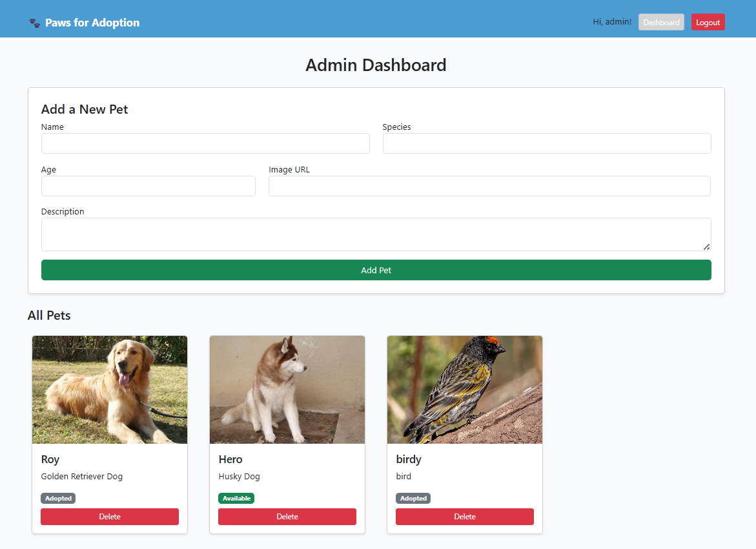The height and width of the screenshot is (549, 756).
Task: Click the Adopted badge on birdy's card
Action: coord(413,499)
